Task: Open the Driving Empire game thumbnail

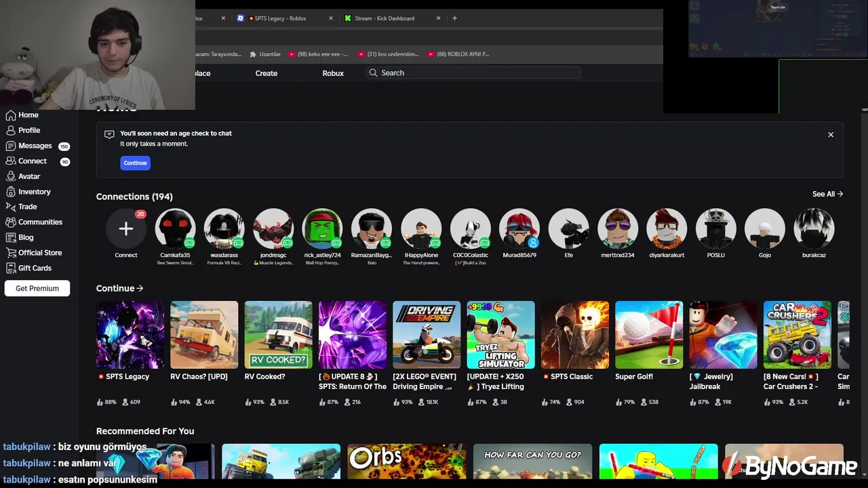Action: click(427, 335)
